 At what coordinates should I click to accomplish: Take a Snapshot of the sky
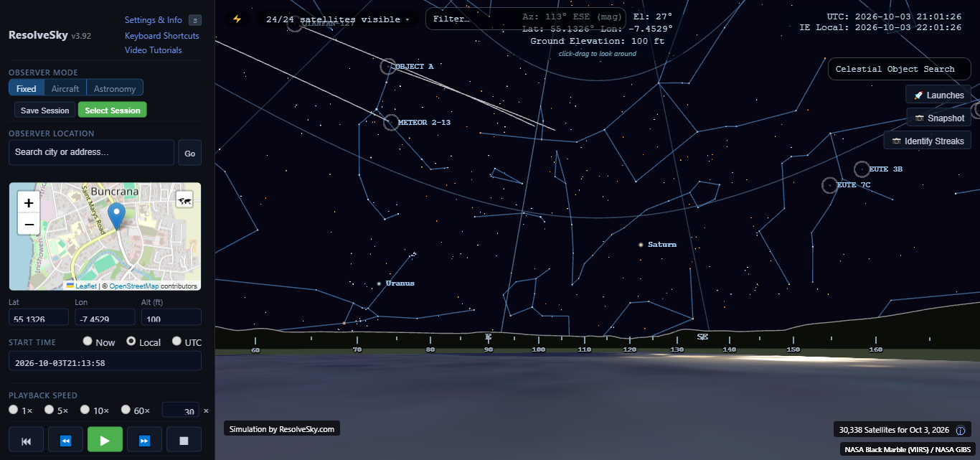point(939,118)
